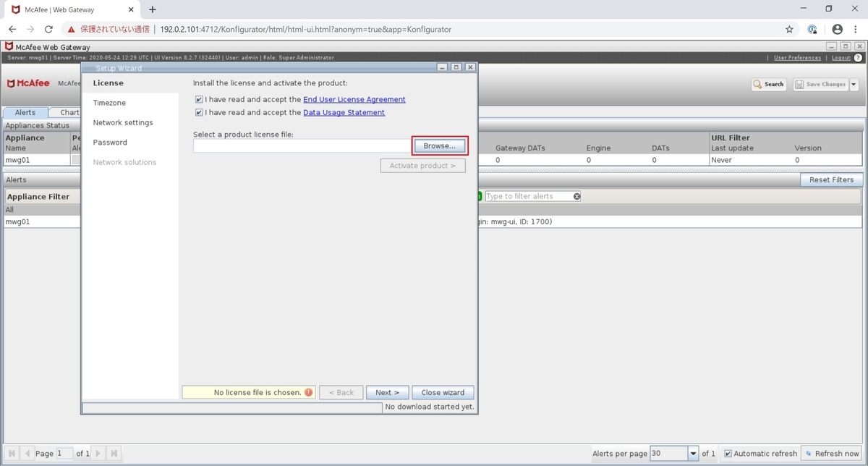Click the Never last update cell
The width and height of the screenshot is (868, 466).
pyautogui.click(x=722, y=160)
